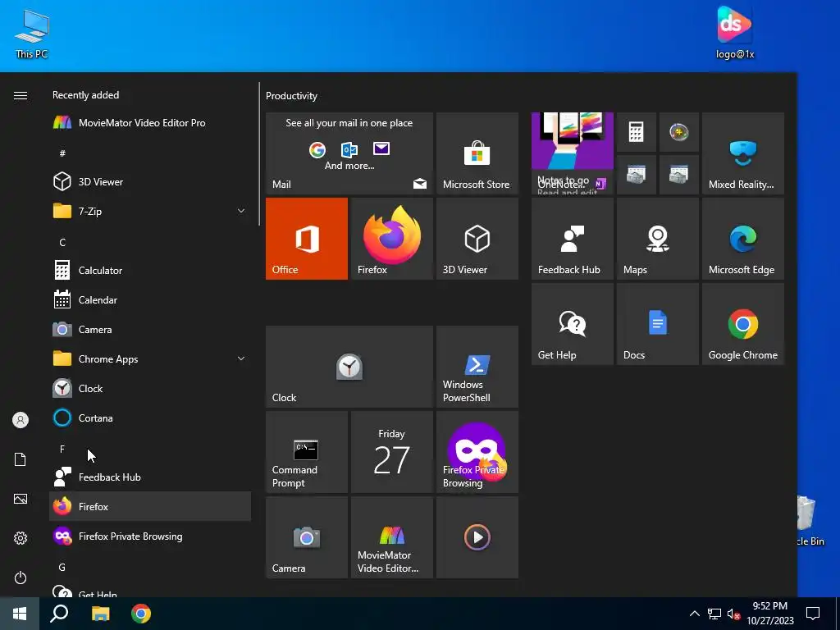
Task: Click the Recently added heading
Action: 85,95
